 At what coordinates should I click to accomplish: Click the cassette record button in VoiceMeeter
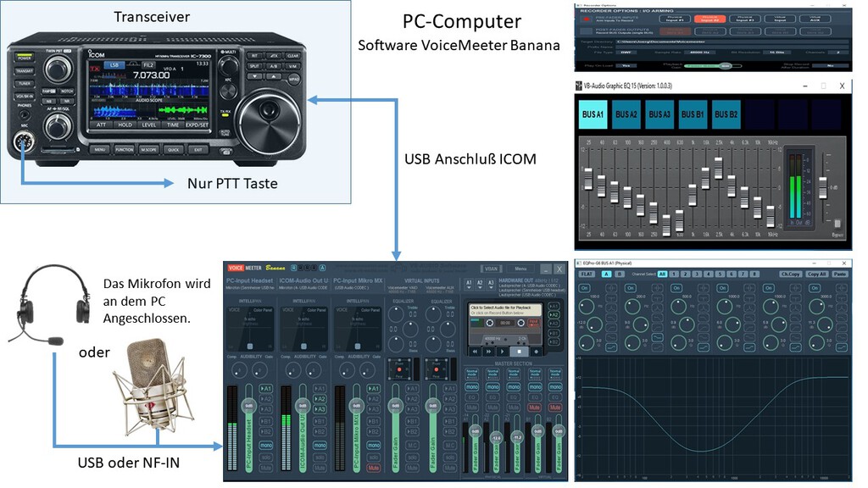[x=536, y=352]
